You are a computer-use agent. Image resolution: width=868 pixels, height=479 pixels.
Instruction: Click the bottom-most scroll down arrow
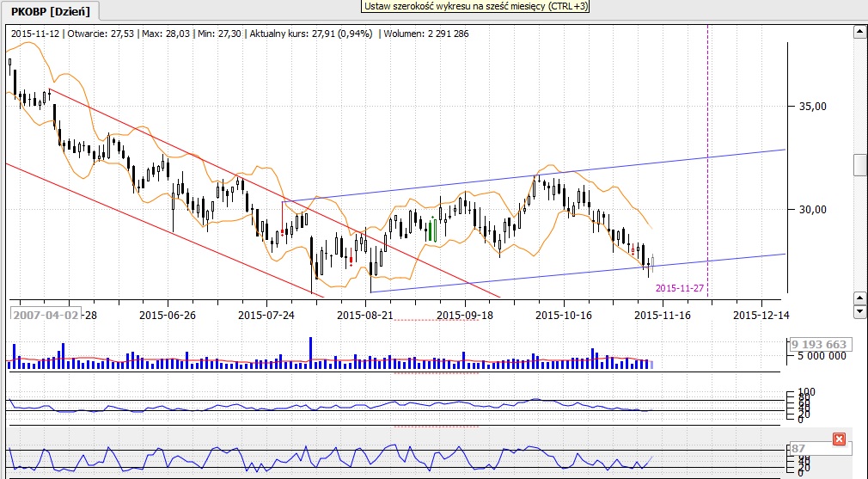[x=859, y=310]
